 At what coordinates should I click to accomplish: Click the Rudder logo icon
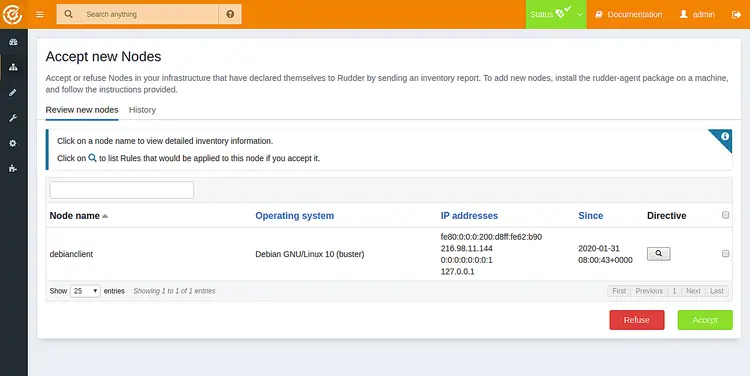12,14
